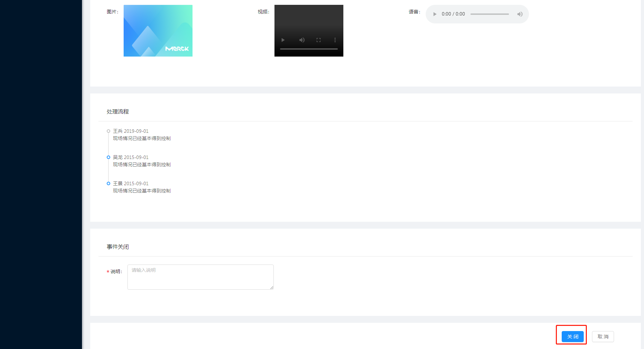
Task: Click the 处理流程 section heading
Action: pyautogui.click(x=118, y=112)
